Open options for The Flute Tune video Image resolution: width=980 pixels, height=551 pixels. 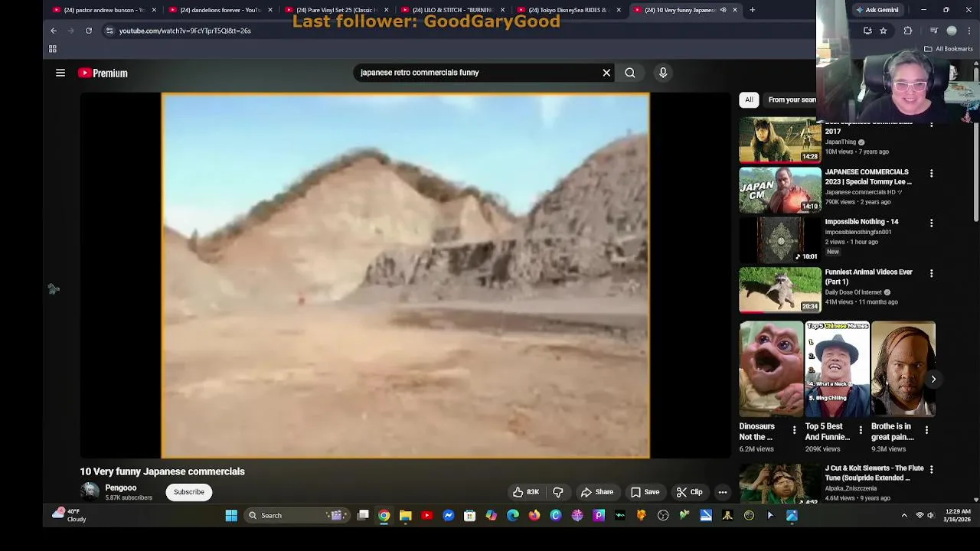(x=931, y=470)
